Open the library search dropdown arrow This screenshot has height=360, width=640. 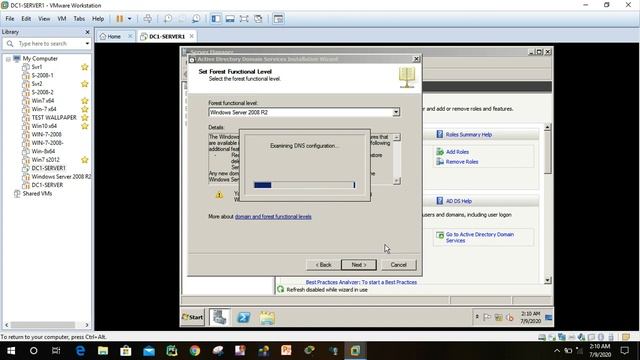[x=87, y=43]
